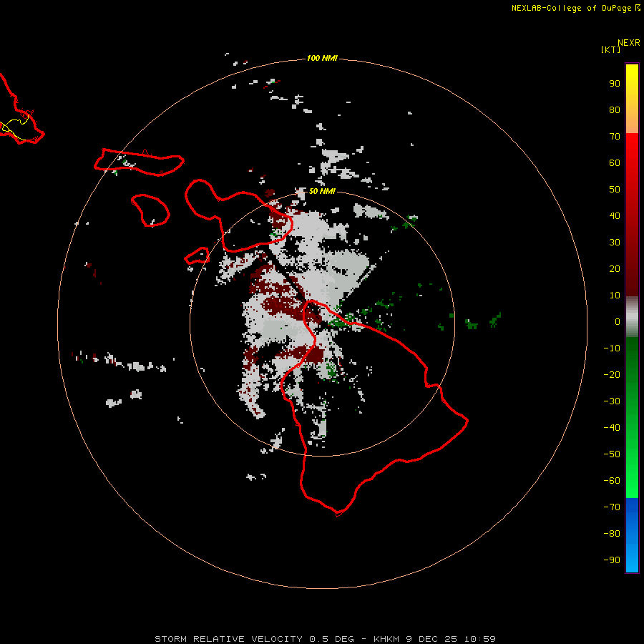
Task: Click the NEXR label above the scale
Action: point(628,43)
